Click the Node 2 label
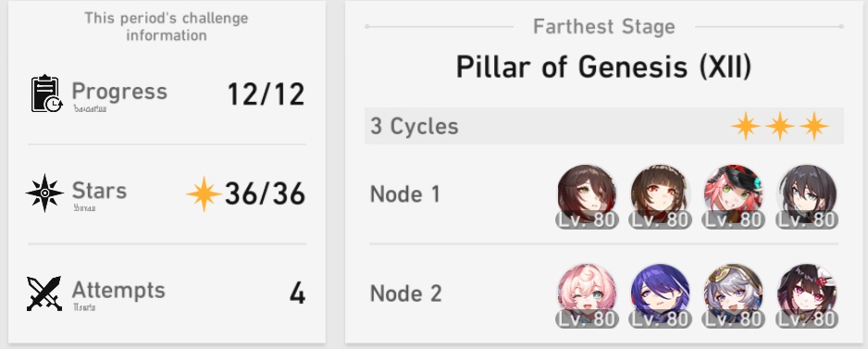868x349 pixels. (x=405, y=293)
